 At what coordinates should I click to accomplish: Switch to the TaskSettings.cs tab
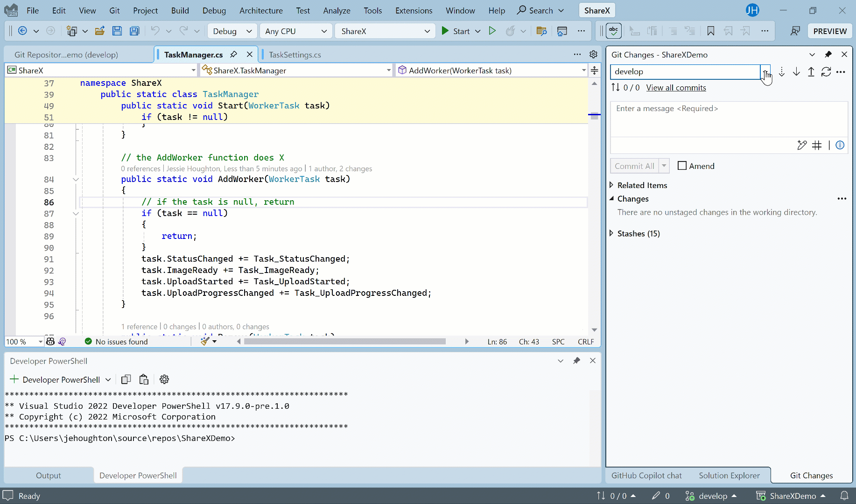[295, 55]
